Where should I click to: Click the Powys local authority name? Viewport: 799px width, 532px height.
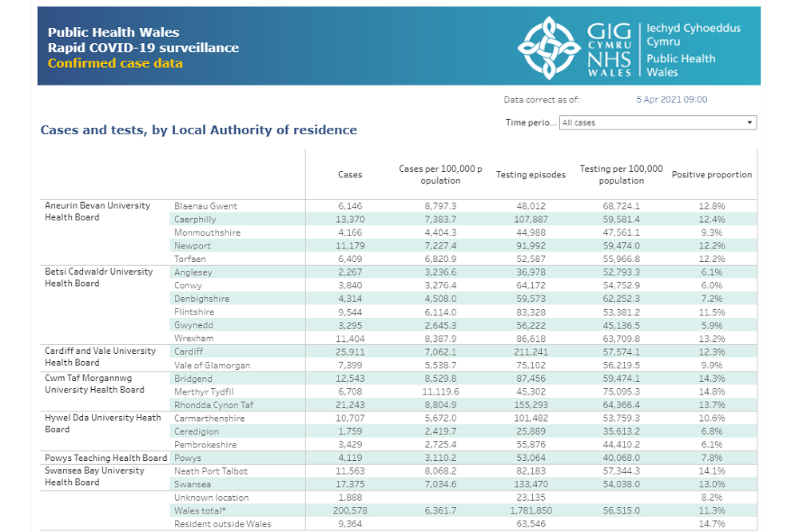click(x=188, y=459)
